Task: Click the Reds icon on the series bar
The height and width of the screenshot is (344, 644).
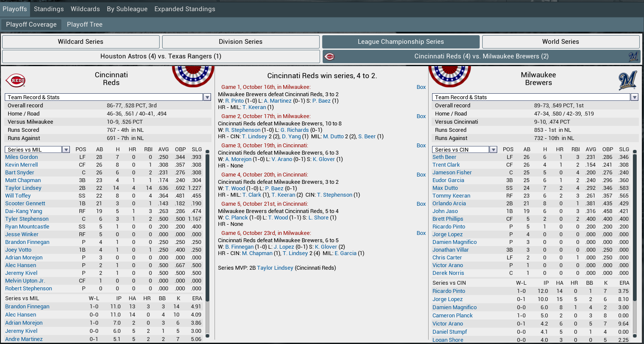Action: click(x=330, y=57)
